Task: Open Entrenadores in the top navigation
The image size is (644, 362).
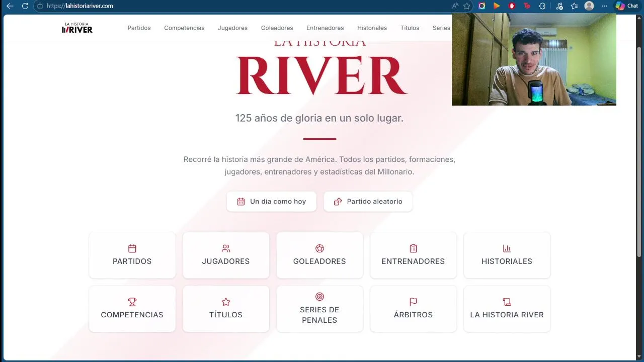Action: point(325,28)
